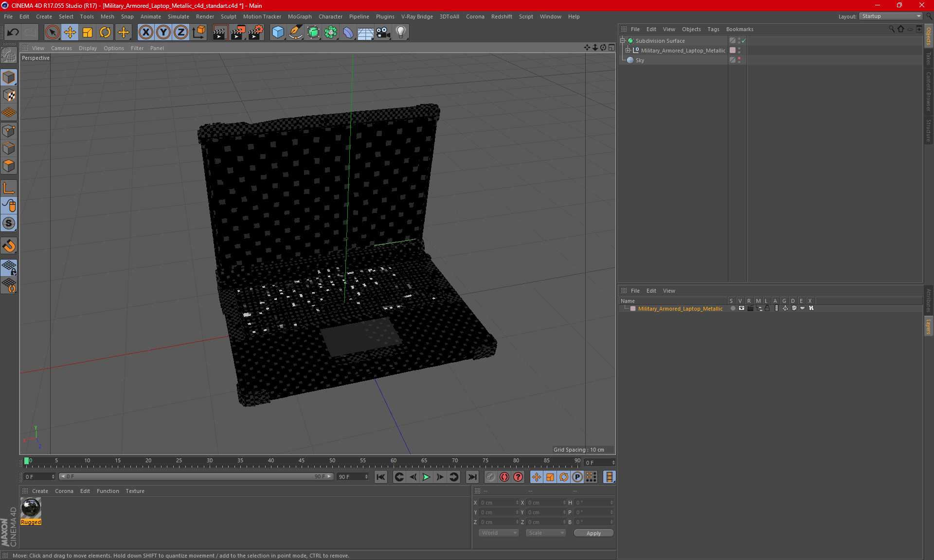The image size is (934, 560).
Task: Click the Scale tool icon
Action: [88, 32]
